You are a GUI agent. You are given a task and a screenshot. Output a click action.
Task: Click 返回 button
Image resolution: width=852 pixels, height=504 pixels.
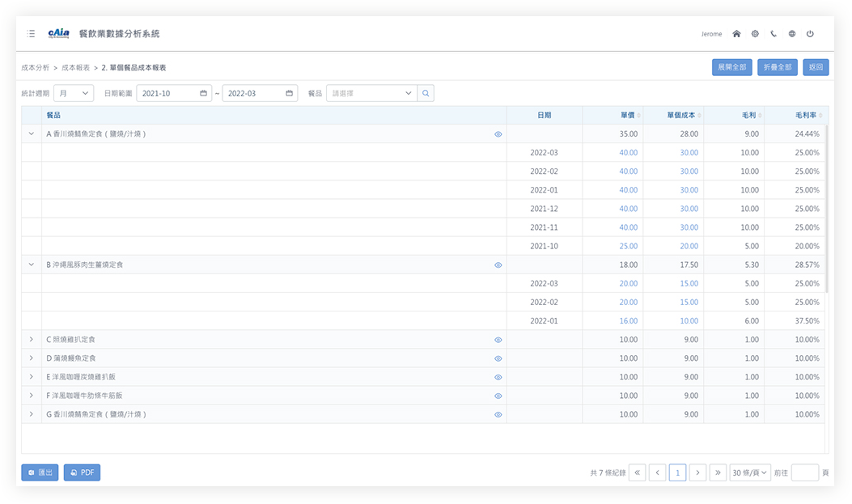(816, 67)
